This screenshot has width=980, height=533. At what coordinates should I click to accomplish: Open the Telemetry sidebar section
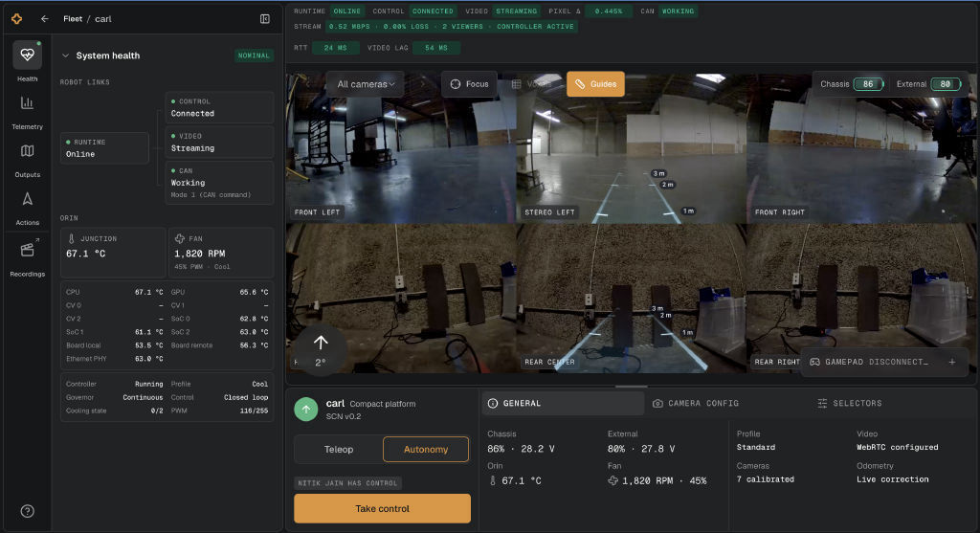coord(28,113)
